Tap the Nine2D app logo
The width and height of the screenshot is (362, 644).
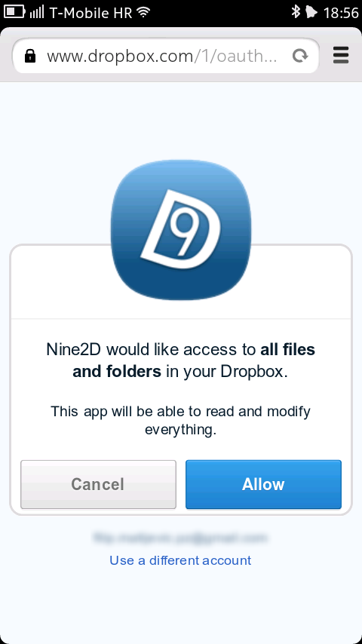[x=181, y=229]
